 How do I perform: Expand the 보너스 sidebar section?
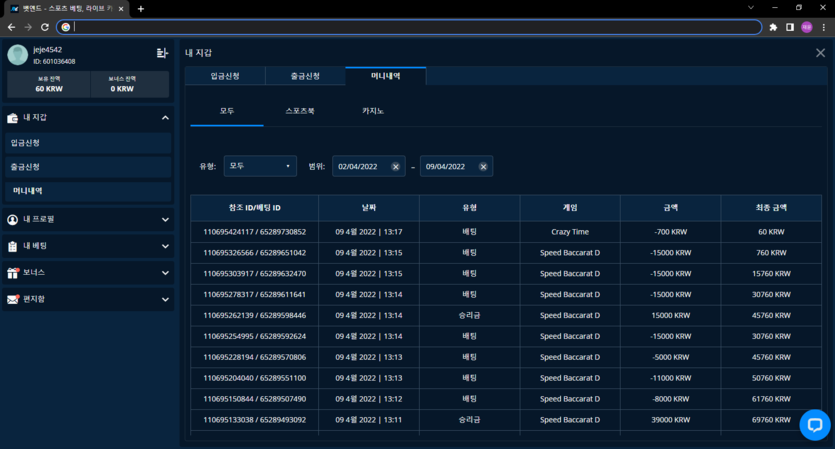(x=165, y=273)
